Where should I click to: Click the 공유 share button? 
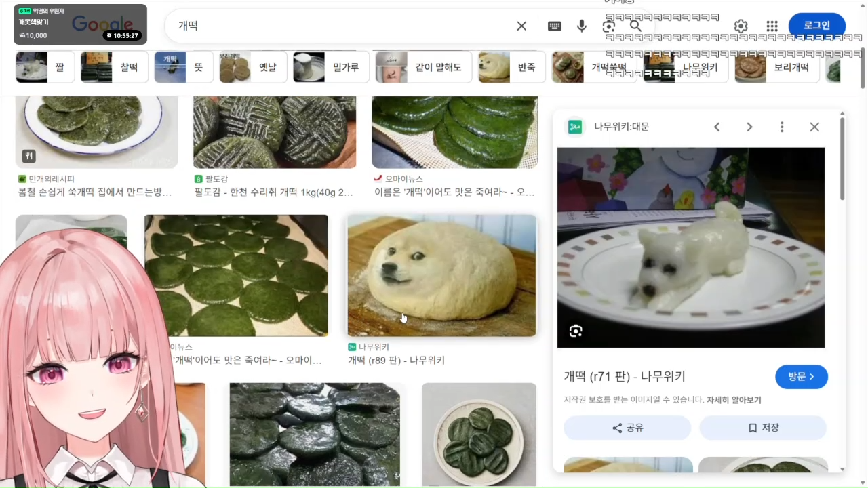627,428
